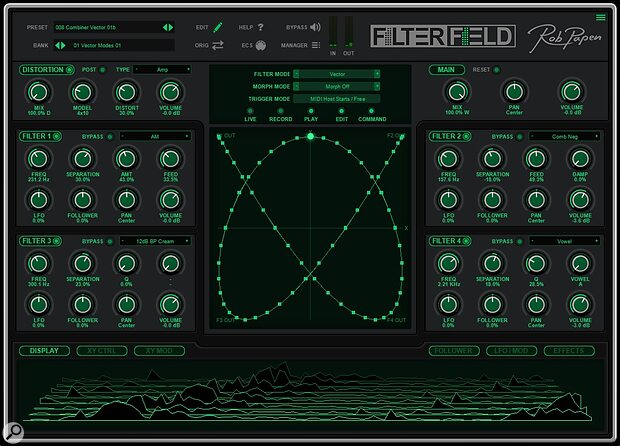The width and height of the screenshot is (620, 446).
Task: Open Filter Mode dropdown showing Vector
Action: coord(337,74)
